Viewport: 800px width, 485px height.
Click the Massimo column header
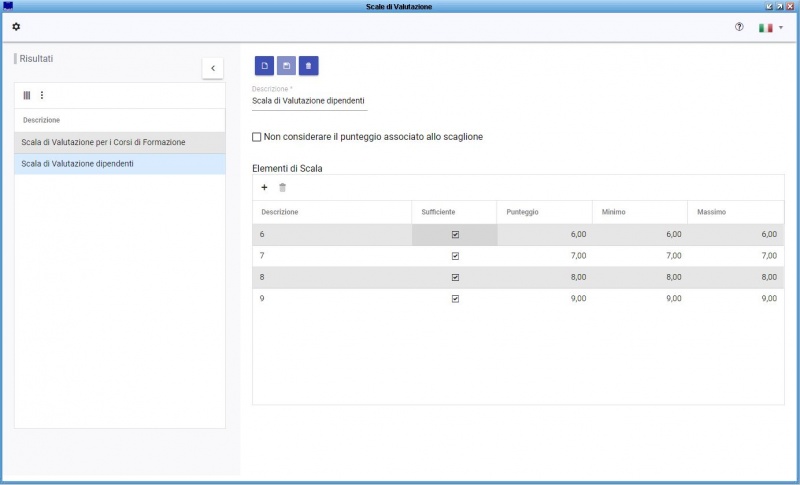point(711,212)
